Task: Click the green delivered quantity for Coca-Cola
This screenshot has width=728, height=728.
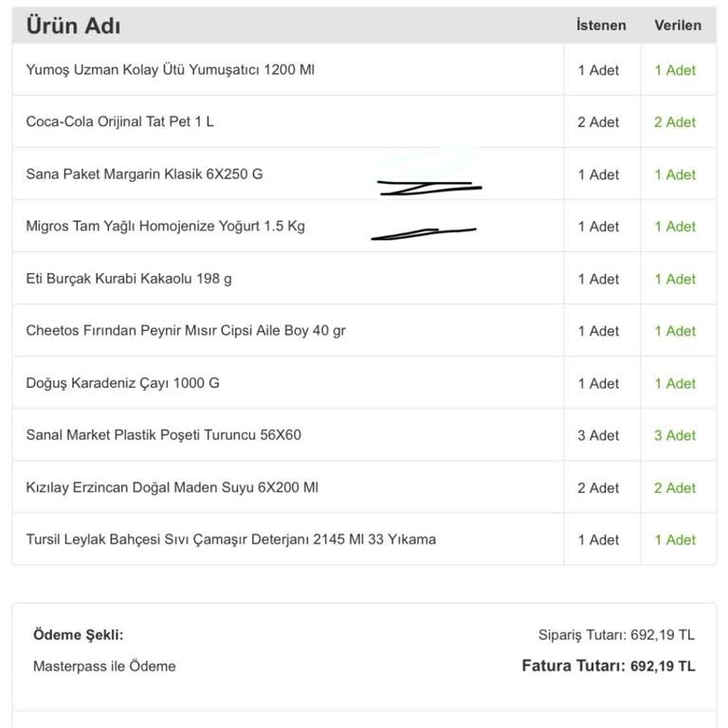Action: 675,122
